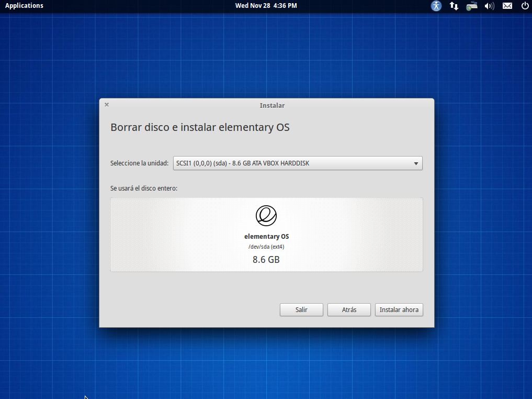Click the 8.6 GB disk size label
Image resolution: width=532 pixels, height=399 pixels.
click(x=266, y=260)
